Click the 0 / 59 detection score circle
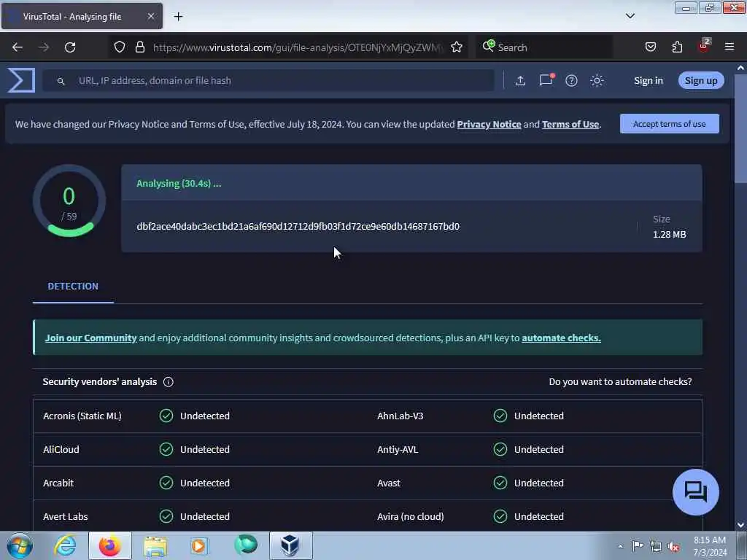 click(69, 201)
